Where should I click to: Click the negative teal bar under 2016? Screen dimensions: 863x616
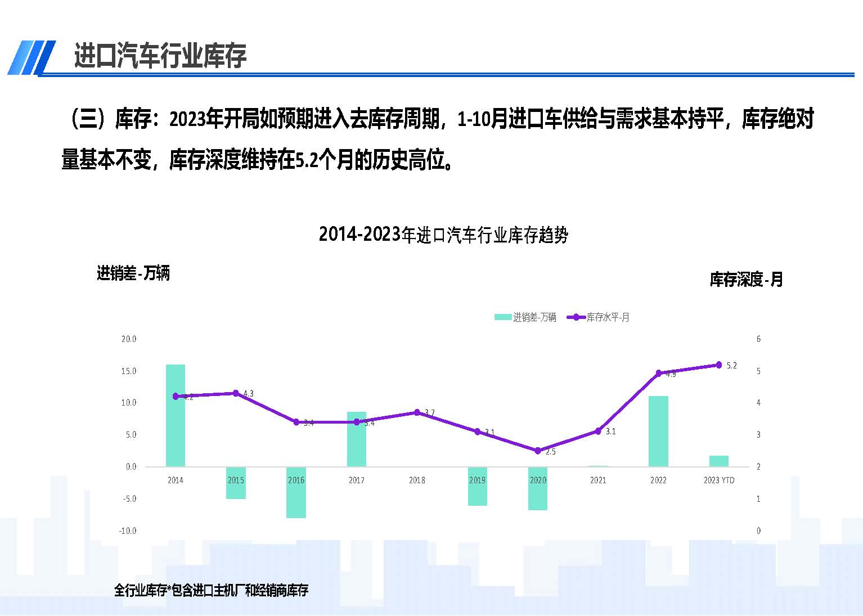(296, 492)
